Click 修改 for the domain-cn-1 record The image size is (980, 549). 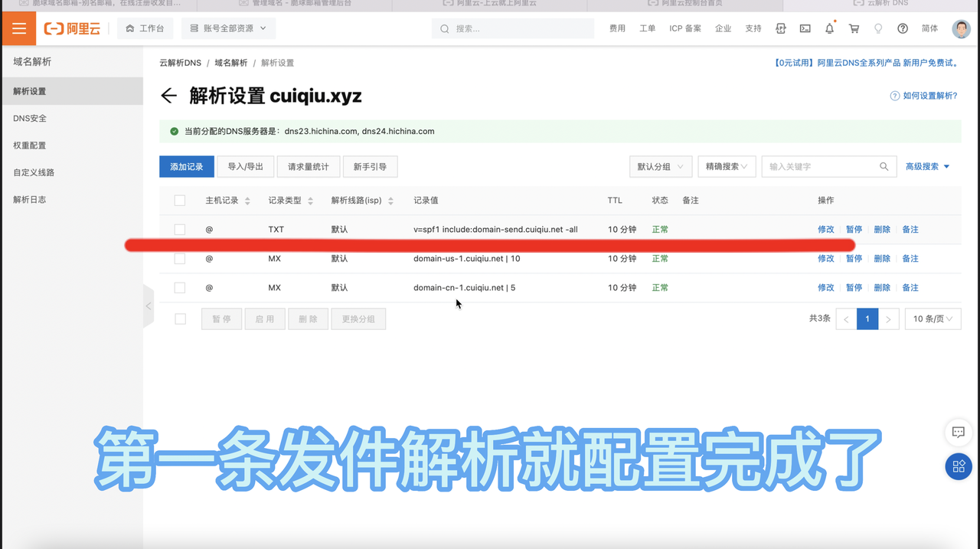pyautogui.click(x=826, y=288)
